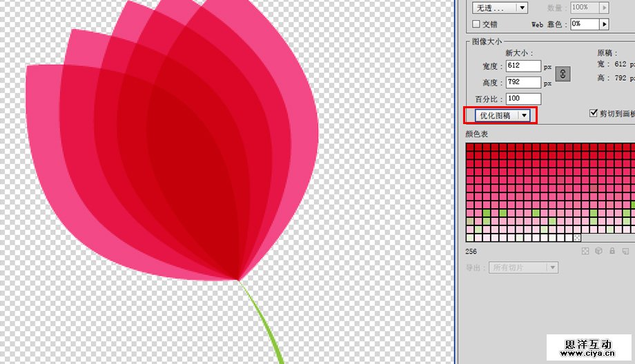Open the 无透... dropdown
The height and width of the screenshot is (364, 635).
(500, 8)
